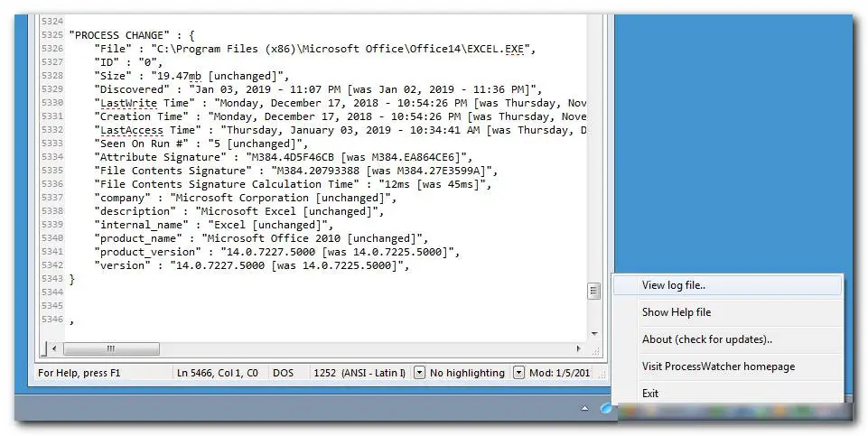Click the 'No highlighting' status field
The height and width of the screenshot is (436, 868).
[467, 373]
